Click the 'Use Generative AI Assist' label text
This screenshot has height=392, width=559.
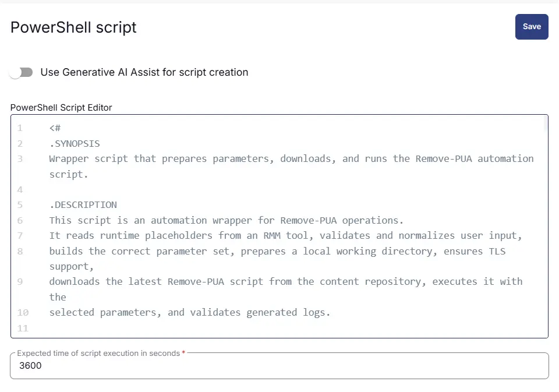tap(144, 72)
